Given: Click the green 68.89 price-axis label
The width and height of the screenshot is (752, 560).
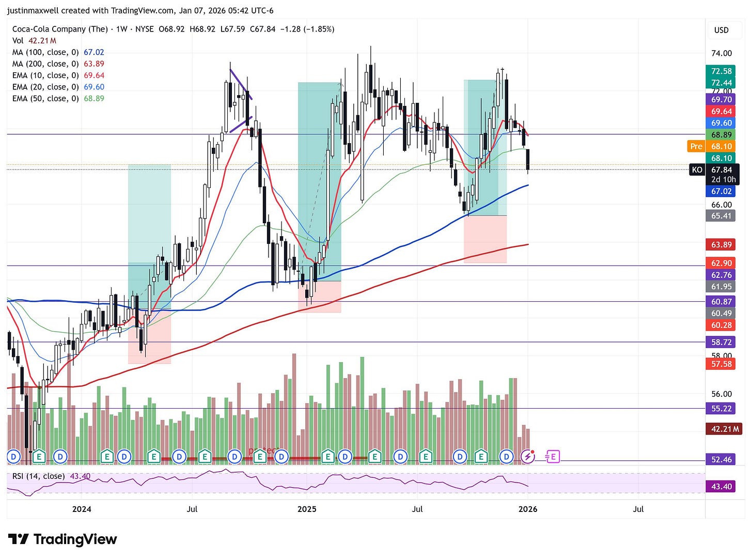Looking at the screenshot, I should pyautogui.click(x=722, y=134).
